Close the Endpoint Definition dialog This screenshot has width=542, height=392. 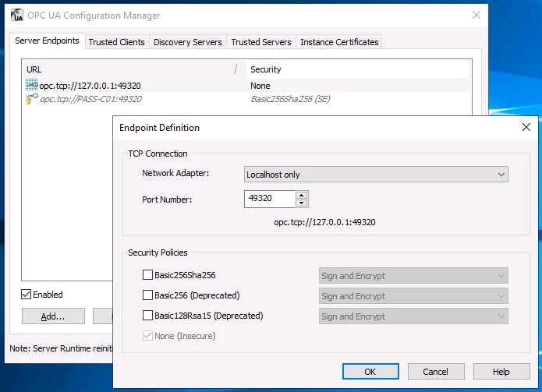click(x=526, y=127)
